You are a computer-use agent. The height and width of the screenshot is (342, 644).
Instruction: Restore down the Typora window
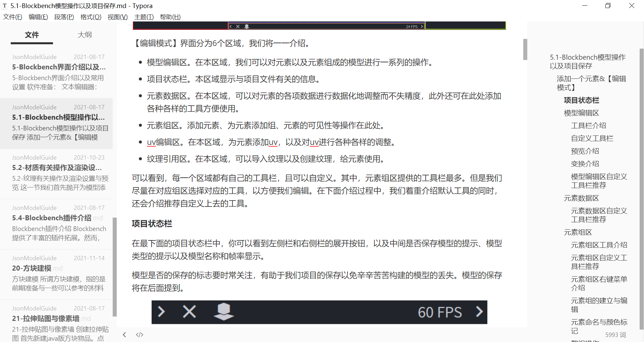pyautogui.click(x=608, y=6)
